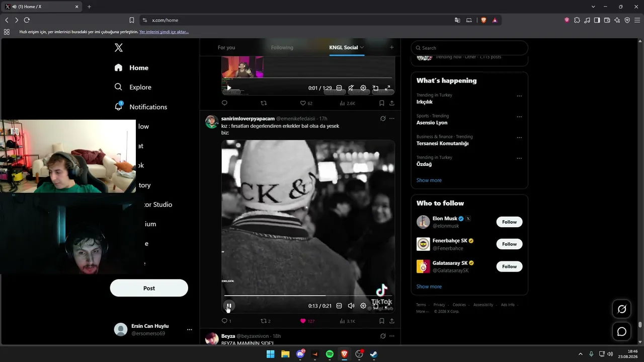Open more options on Beyza's post
Viewport: 644px width, 362px height.
392,336
